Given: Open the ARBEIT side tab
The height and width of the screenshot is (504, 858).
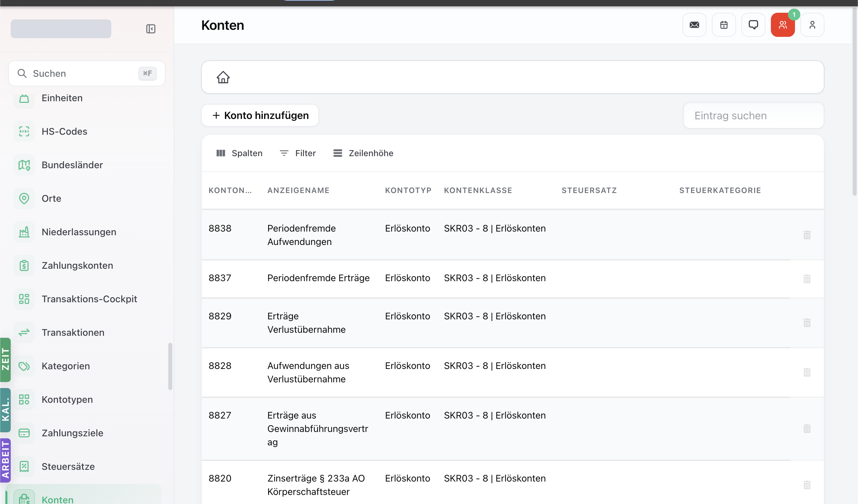Looking at the screenshot, I should tap(5, 460).
